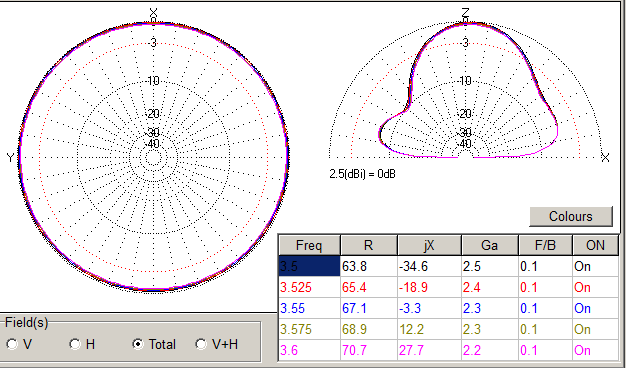Click the 70.7 resistance cell
This screenshot has height=368, width=626.
tap(369, 350)
